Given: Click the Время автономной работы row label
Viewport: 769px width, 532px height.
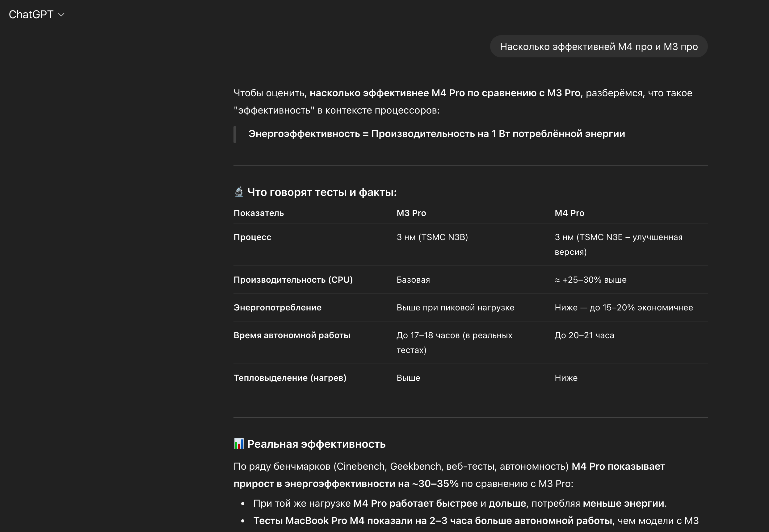Looking at the screenshot, I should click(x=292, y=335).
